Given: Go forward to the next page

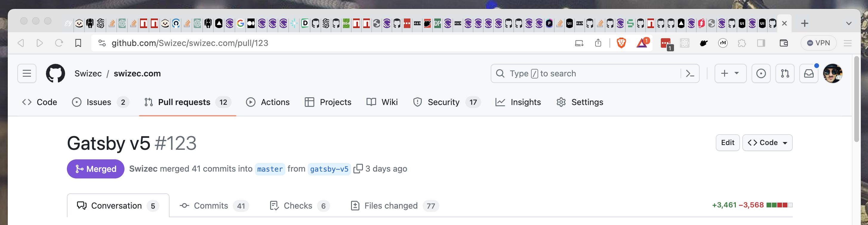Looking at the screenshot, I should [40, 43].
